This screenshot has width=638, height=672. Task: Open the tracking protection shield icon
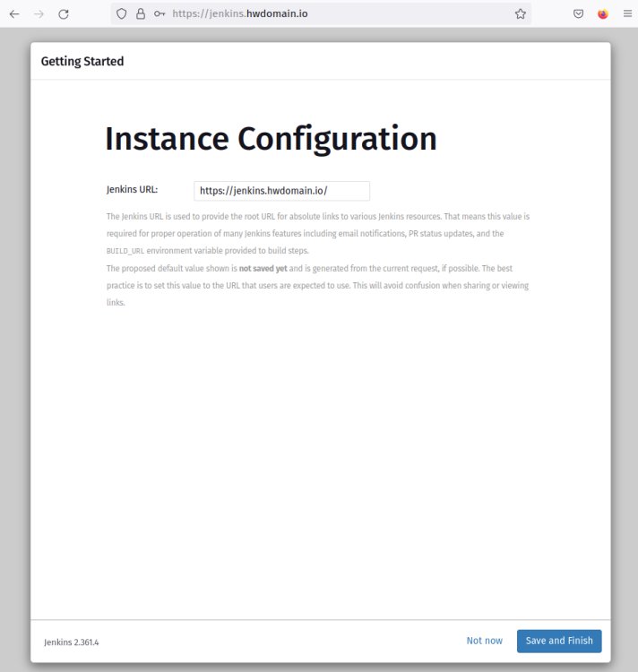(122, 14)
